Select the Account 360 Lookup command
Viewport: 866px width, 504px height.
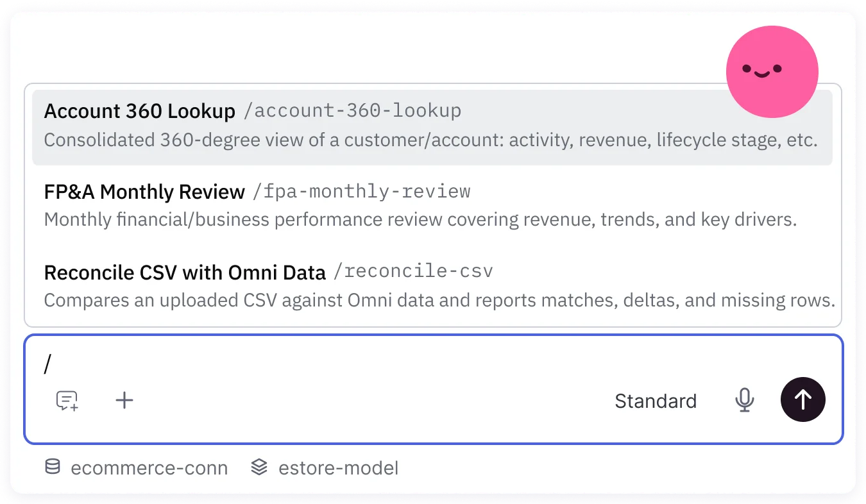click(x=432, y=127)
